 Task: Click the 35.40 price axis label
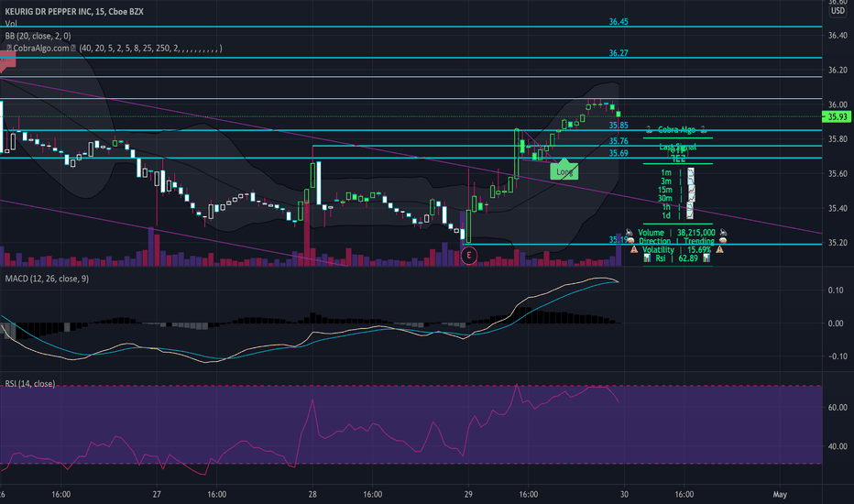[838, 208]
